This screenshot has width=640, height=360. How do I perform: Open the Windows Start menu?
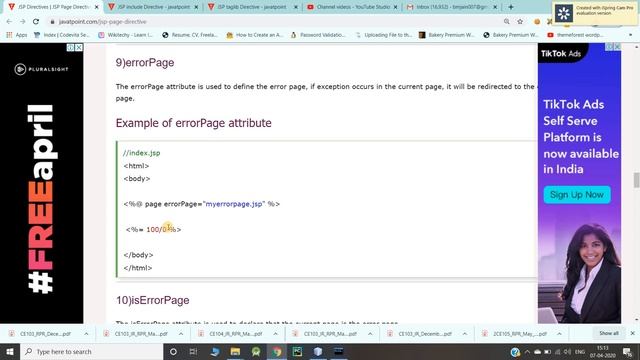10,351
